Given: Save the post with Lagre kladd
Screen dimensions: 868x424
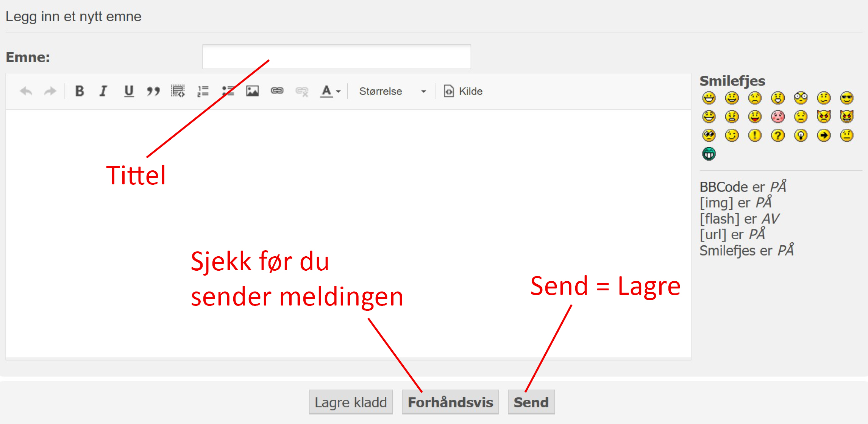Looking at the screenshot, I should click(x=351, y=402).
